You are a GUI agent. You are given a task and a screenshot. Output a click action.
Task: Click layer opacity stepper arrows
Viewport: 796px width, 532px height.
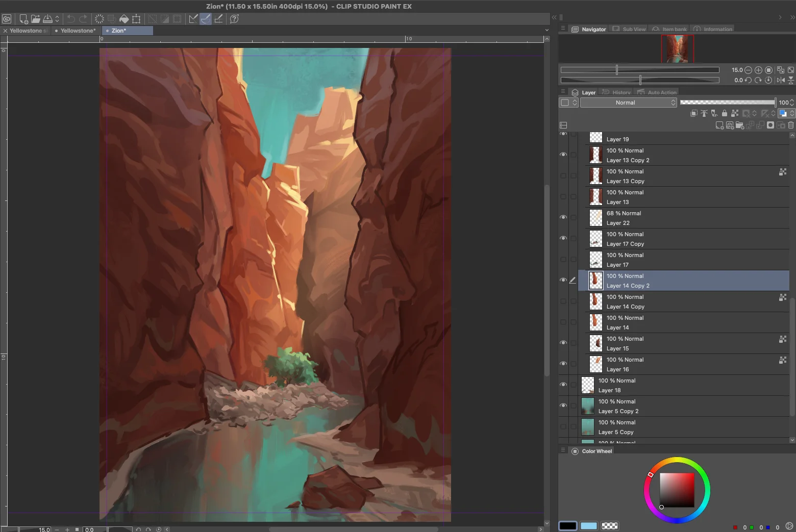tap(792, 103)
